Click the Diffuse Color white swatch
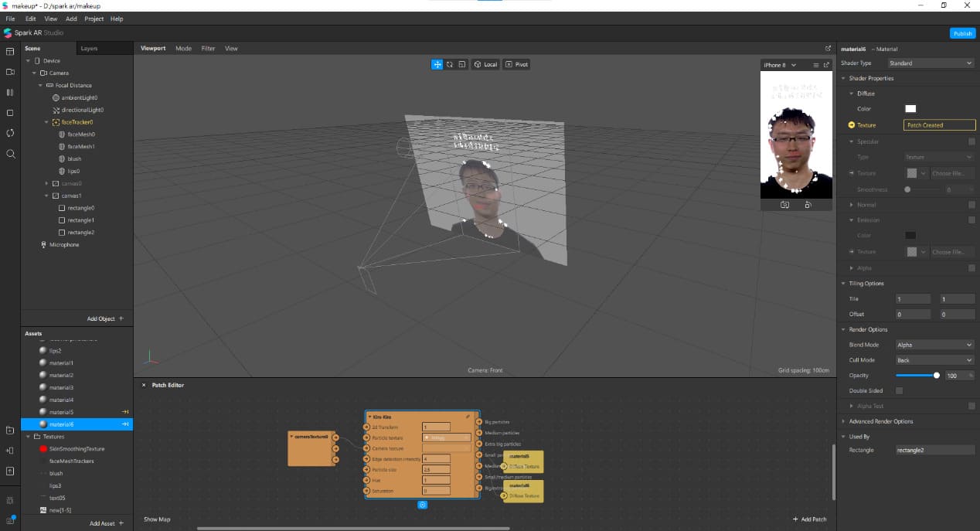 [910, 109]
